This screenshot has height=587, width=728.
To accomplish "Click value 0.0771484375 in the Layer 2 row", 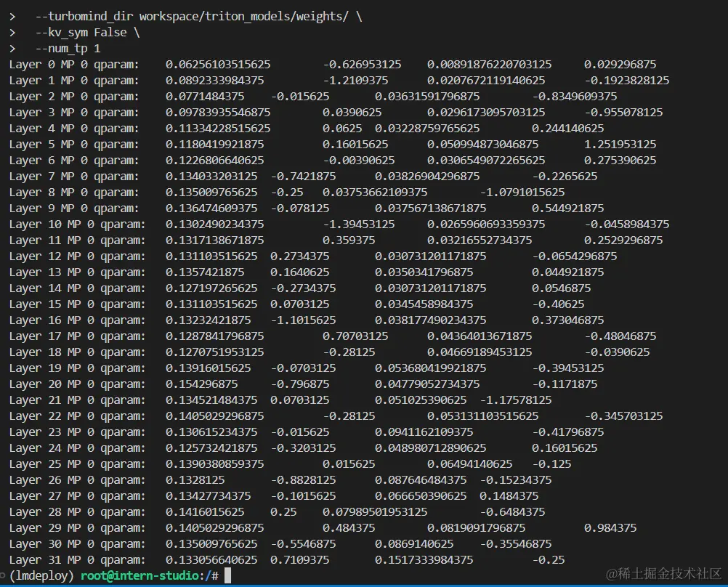I will point(205,96).
